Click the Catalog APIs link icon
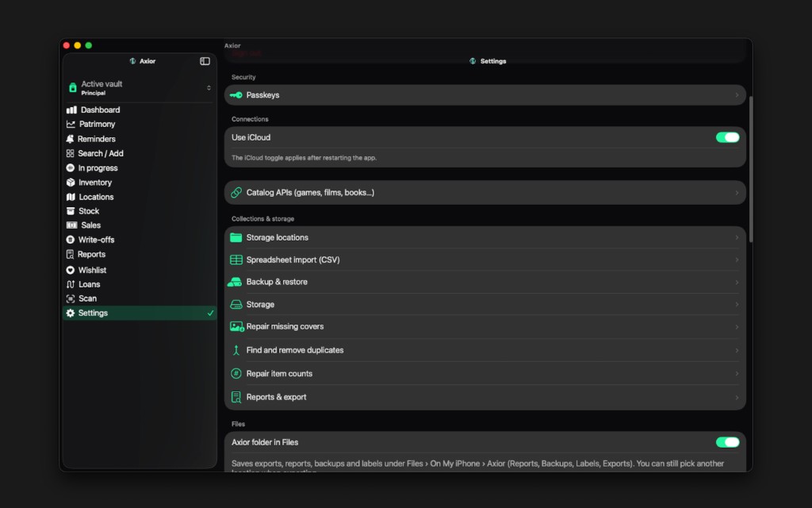This screenshot has width=812, height=508. tap(236, 193)
